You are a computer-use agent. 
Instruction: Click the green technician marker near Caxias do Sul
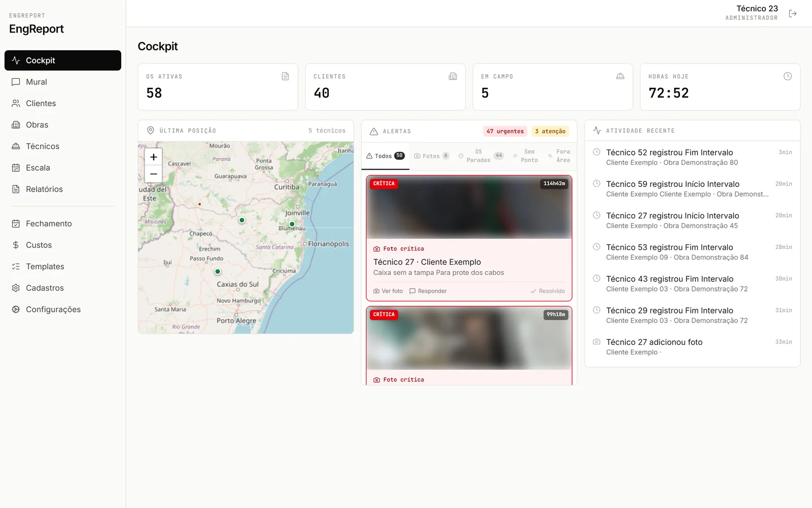(x=218, y=272)
